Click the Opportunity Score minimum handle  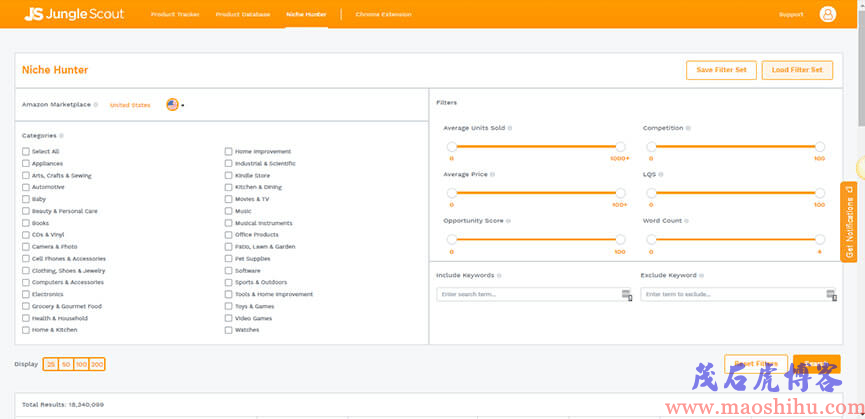click(x=452, y=239)
